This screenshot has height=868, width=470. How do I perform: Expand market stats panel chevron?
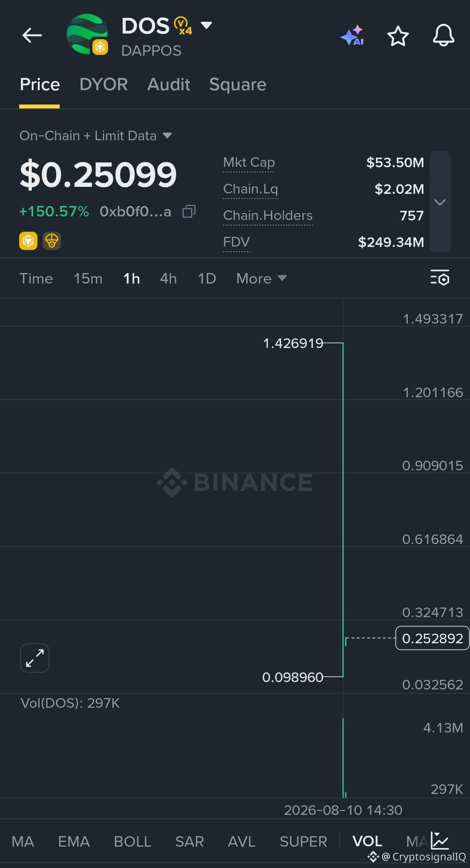point(440,202)
